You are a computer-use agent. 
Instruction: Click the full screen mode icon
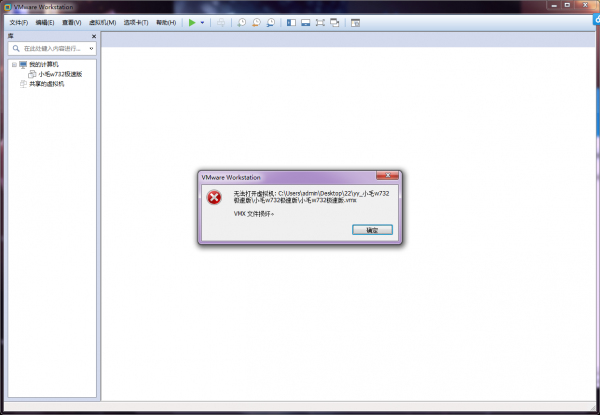320,23
